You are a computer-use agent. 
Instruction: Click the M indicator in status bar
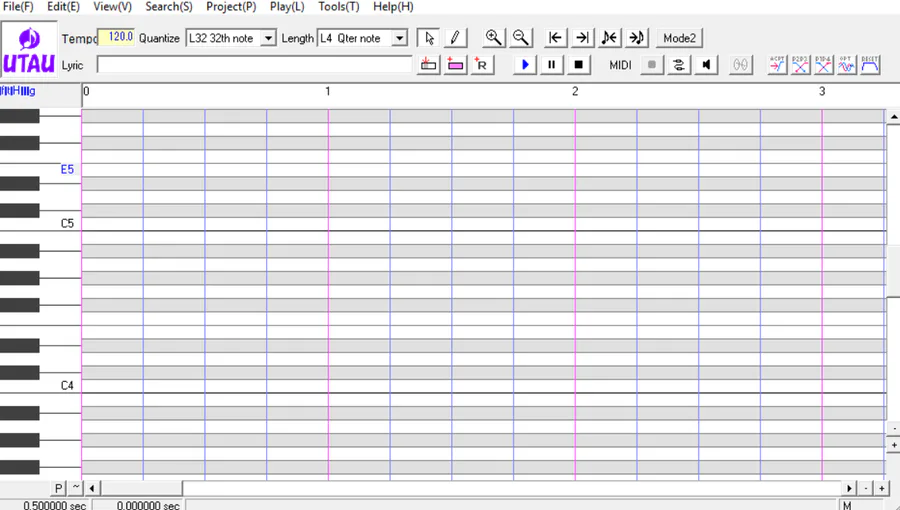(x=847, y=505)
